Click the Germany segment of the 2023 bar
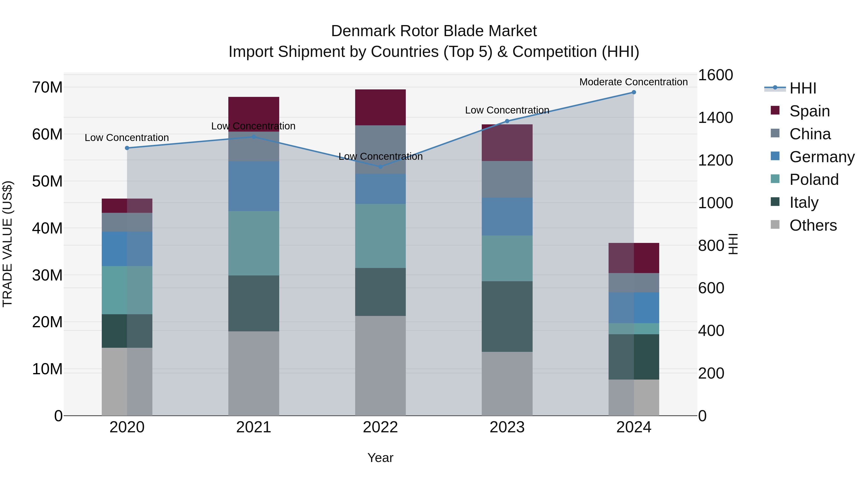This screenshot has width=868, height=488. pos(507,217)
